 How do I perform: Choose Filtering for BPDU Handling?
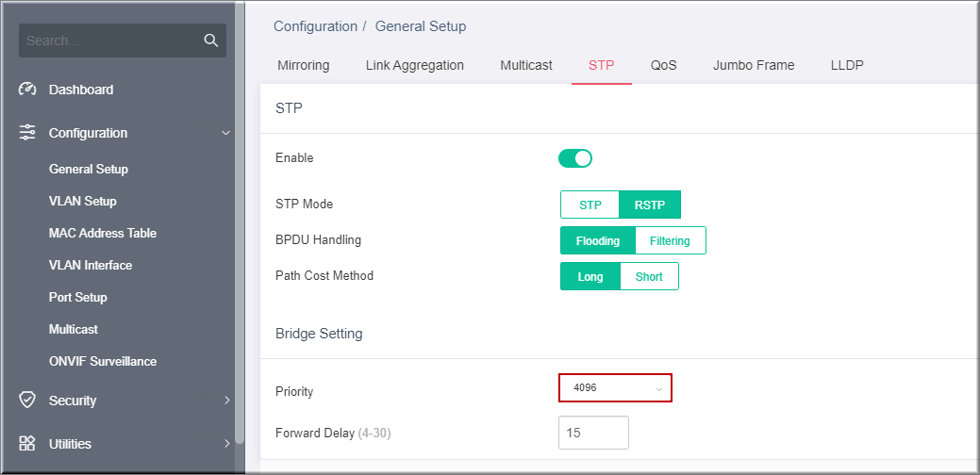pyautogui.click(x=670, y=240)
